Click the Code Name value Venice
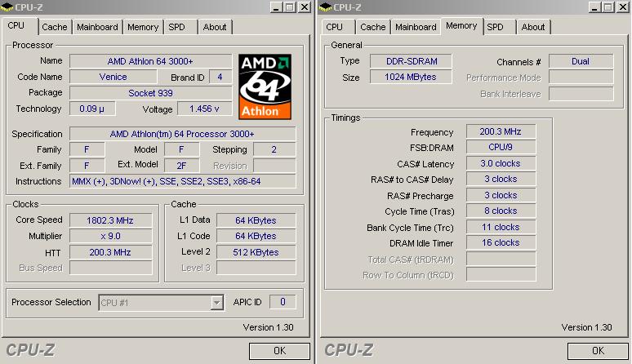The height and width of the screenshot is (364, 632). (x=113, y=77)
